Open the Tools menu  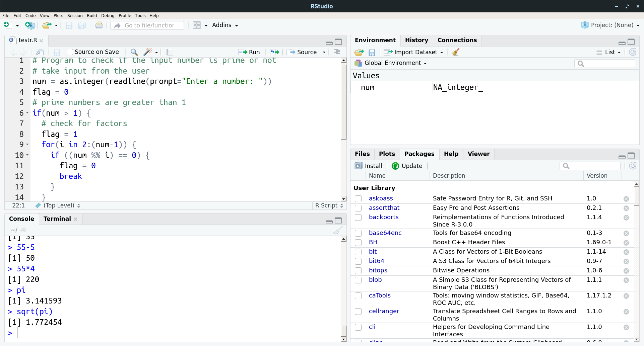tap(140, 15)
